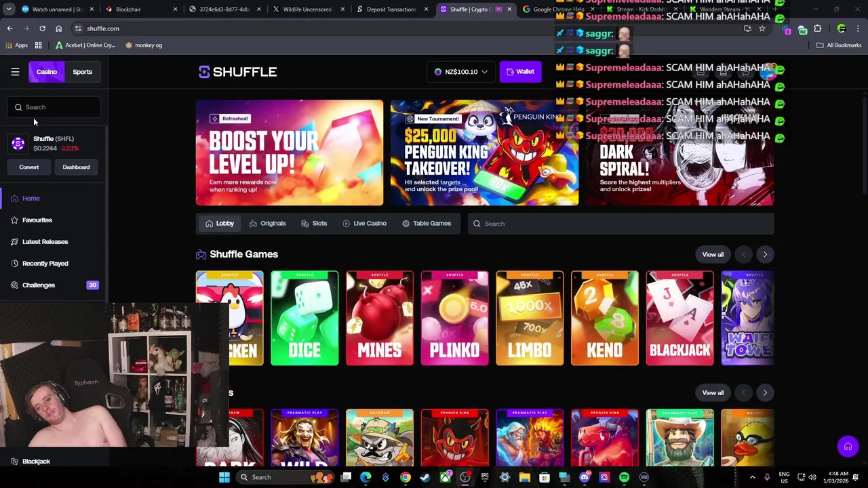Click the Shuffle logo
868x488 pixels.
click(x=237, y=72)
